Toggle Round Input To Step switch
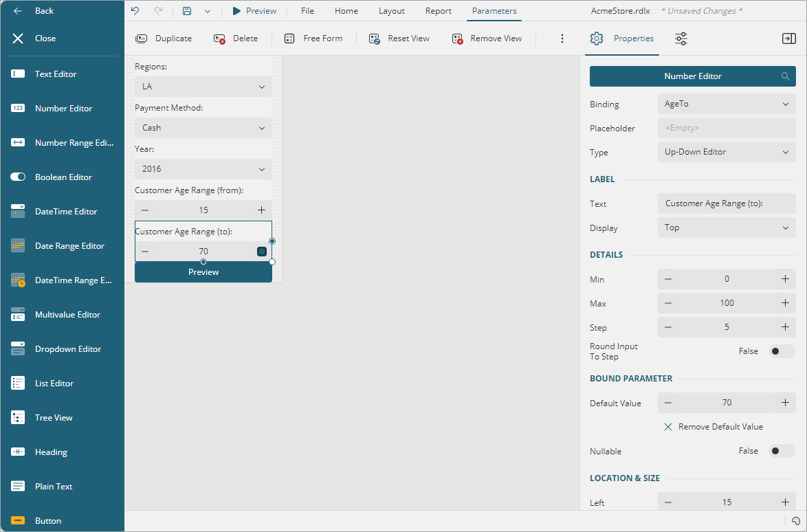807x532 pixels. coord(782,351)
